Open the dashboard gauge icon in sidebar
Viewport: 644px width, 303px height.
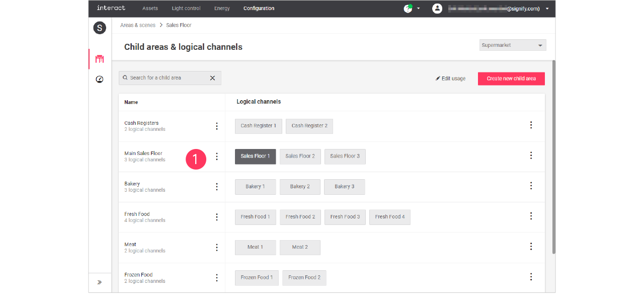coord(100,80)
